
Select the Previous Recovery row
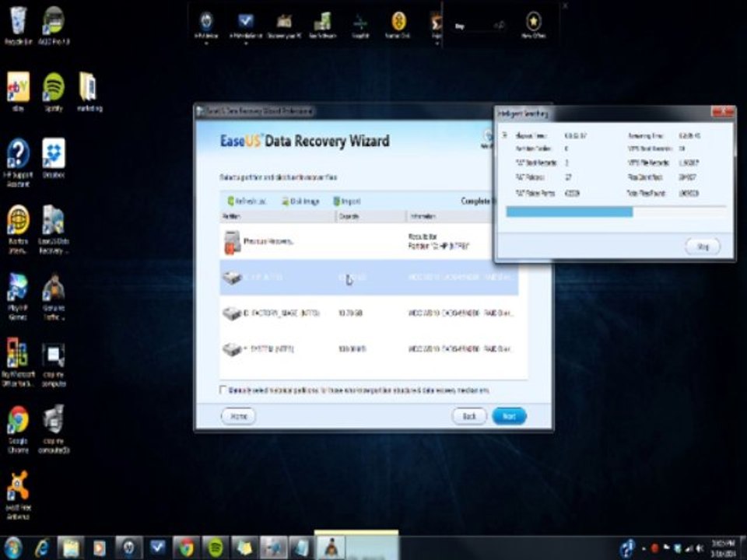point(369,241)
